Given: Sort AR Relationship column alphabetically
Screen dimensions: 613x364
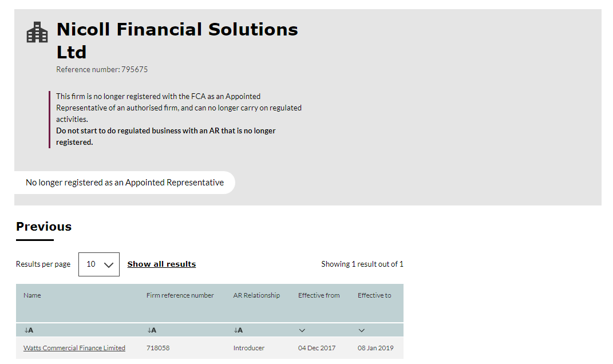Looking at the screenshot, I should 238,330.
